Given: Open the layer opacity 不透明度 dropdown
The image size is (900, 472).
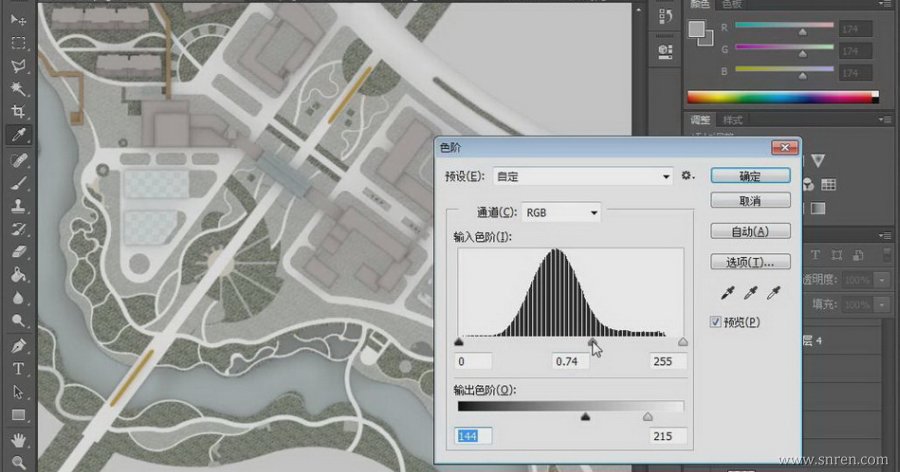Looking at the screenshot, I should point(882,280).
